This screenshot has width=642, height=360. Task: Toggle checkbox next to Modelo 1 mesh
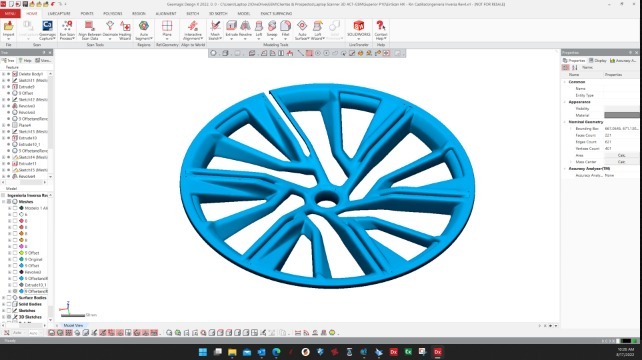(x=15, y=208)
